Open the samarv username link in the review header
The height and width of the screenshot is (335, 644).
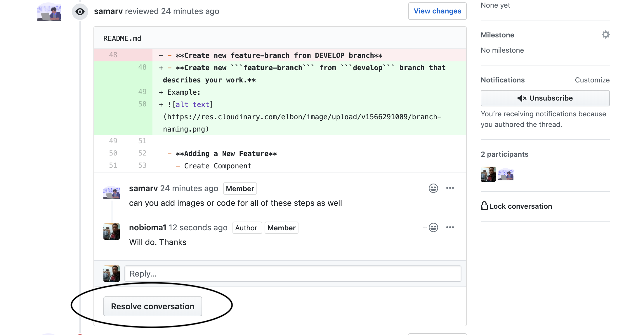[108, 11]
